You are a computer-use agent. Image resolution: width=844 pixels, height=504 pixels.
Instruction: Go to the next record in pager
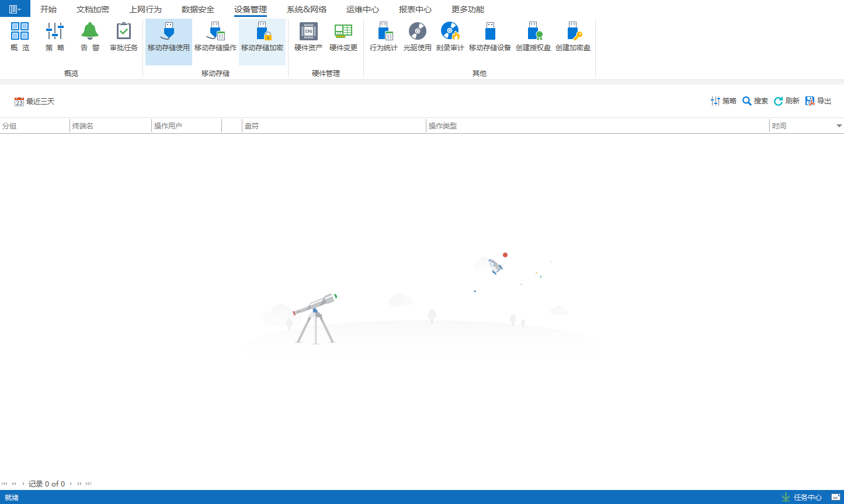pyautogui.click(x=71, y=484)
